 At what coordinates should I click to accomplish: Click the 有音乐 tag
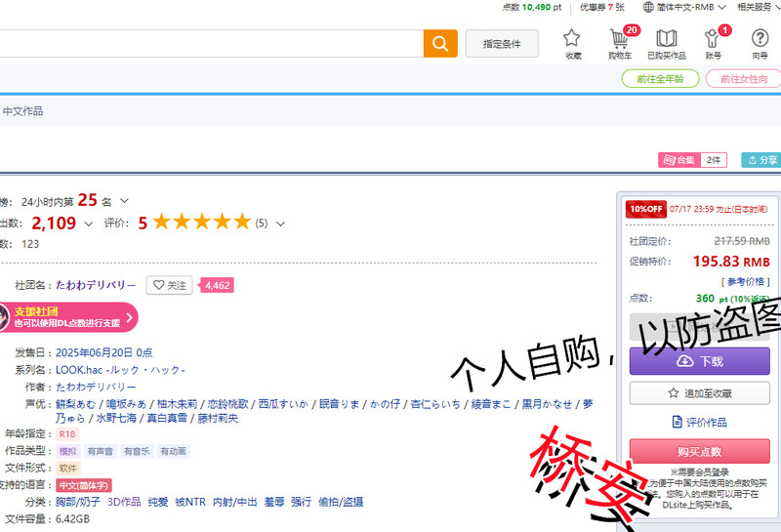click(137, 451)
